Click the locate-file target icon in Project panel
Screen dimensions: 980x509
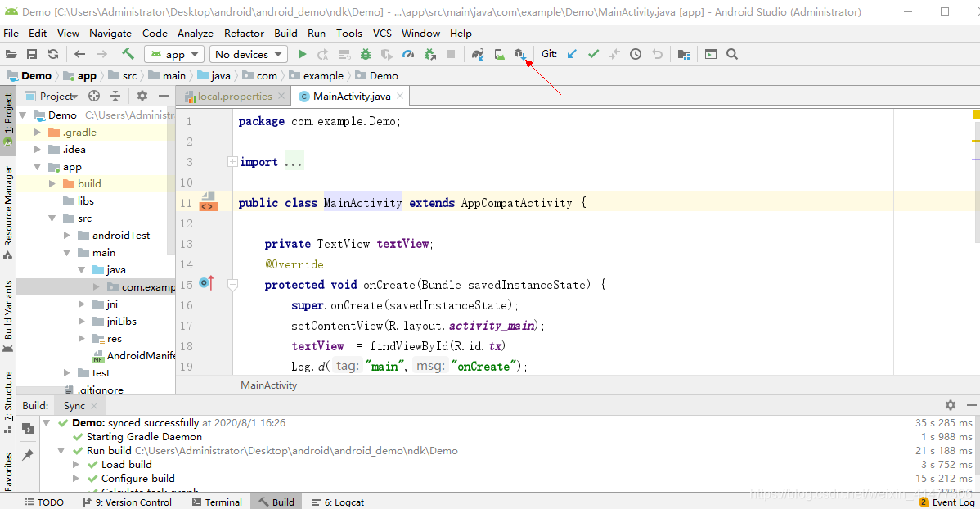[x=94, y=96]
